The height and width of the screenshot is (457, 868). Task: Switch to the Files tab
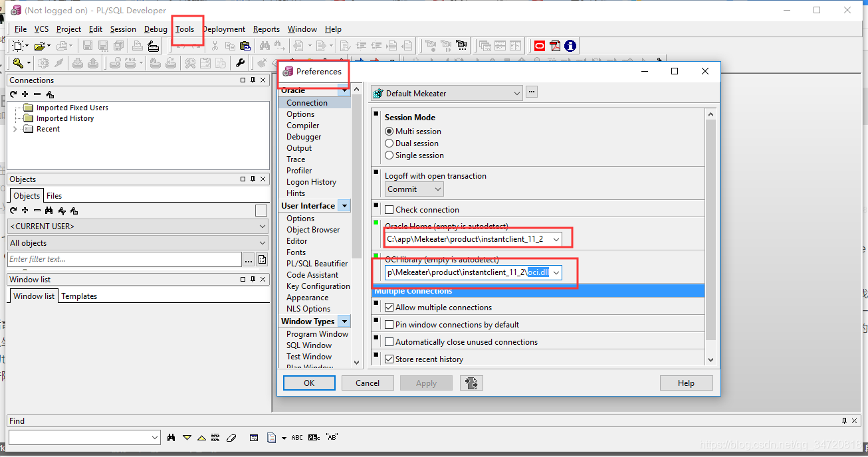(x=54, y=196)
